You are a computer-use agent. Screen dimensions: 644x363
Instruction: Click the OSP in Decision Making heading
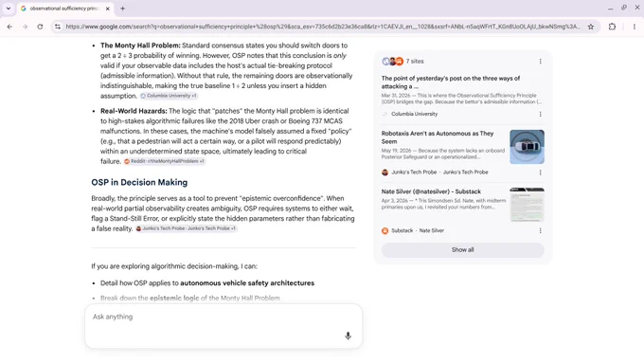(x=139, y=183)
